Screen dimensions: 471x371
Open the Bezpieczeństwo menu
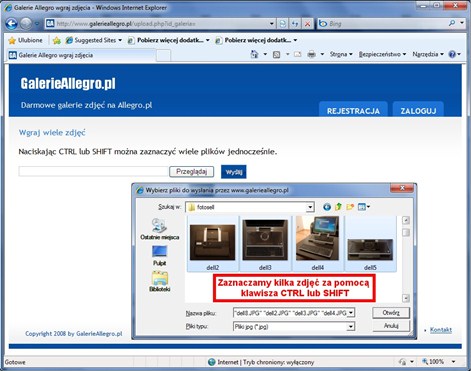tap(382, 54)
